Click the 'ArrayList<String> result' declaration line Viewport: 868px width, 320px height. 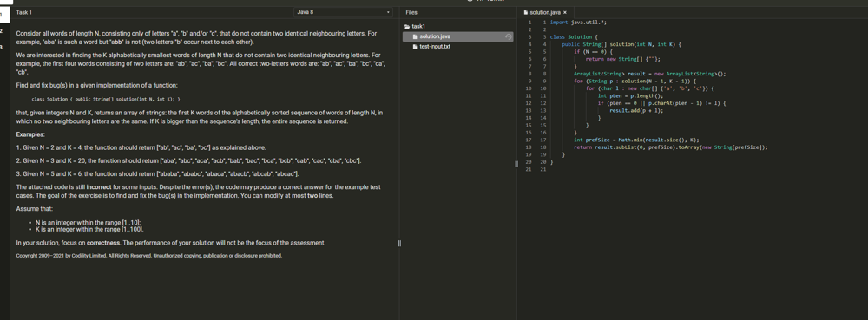(x=649, y=74)
